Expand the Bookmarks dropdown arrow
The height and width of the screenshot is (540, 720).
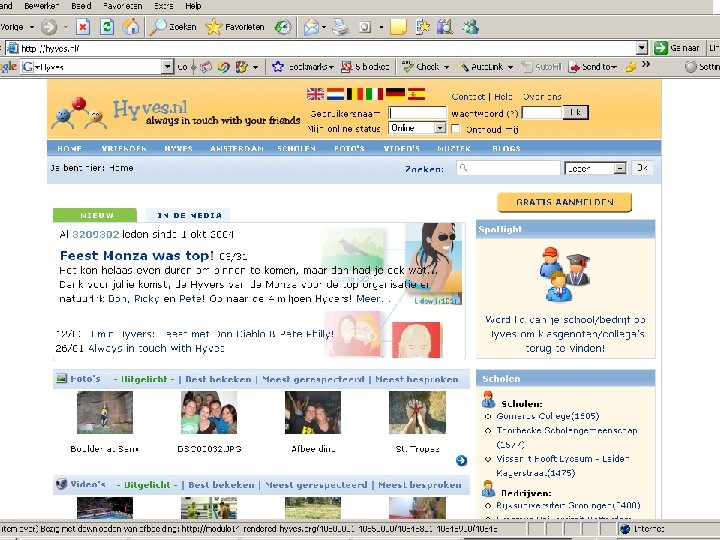[331, 67]
